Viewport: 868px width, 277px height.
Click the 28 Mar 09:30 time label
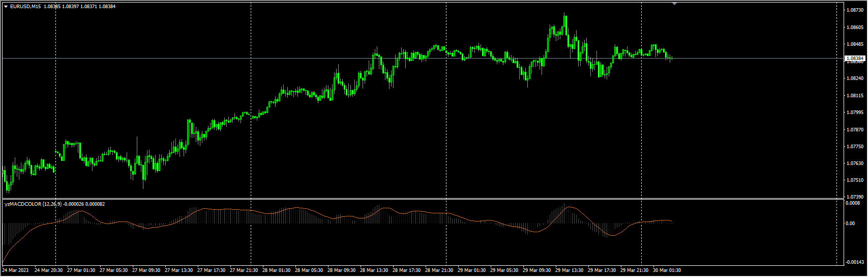click(x=341, y=270)
